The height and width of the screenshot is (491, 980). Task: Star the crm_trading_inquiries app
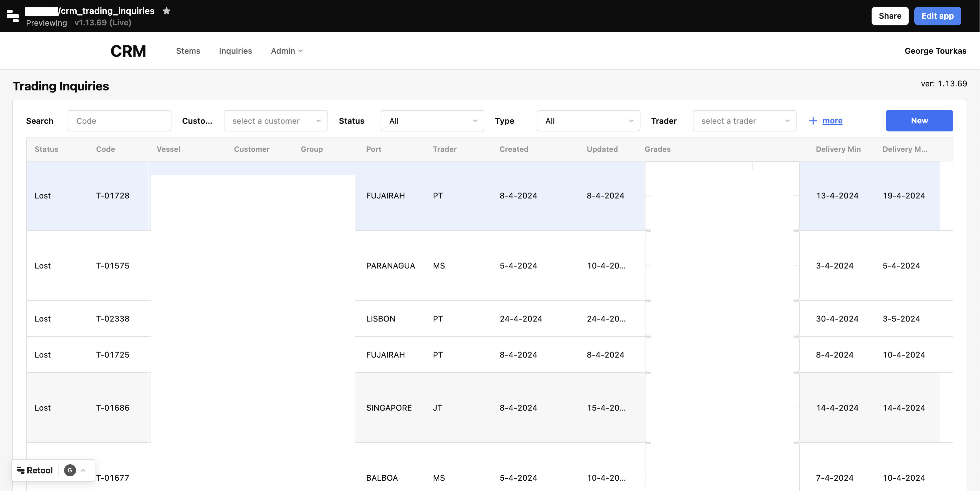[x=166, y=11]
